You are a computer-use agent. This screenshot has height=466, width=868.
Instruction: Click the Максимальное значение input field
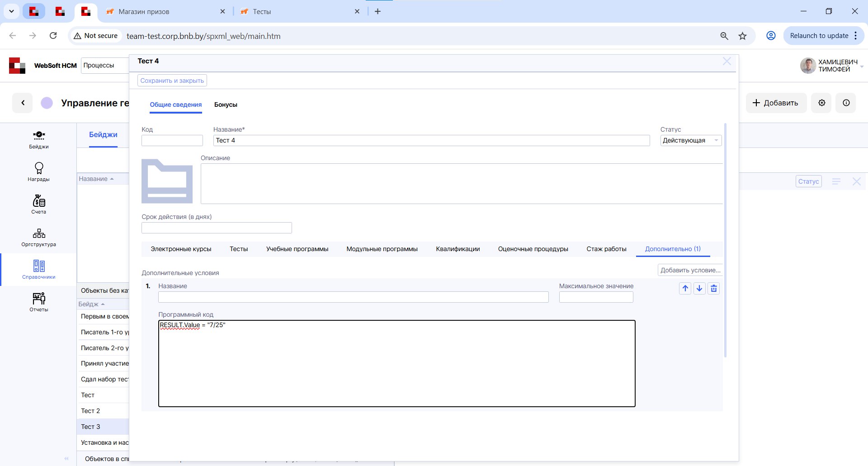tap(596, 297)
